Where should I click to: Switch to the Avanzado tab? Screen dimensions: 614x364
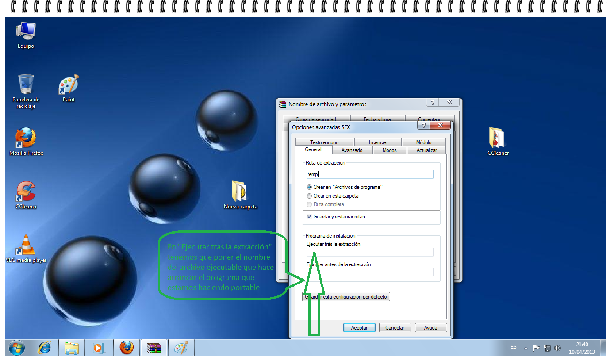[352, 150]
